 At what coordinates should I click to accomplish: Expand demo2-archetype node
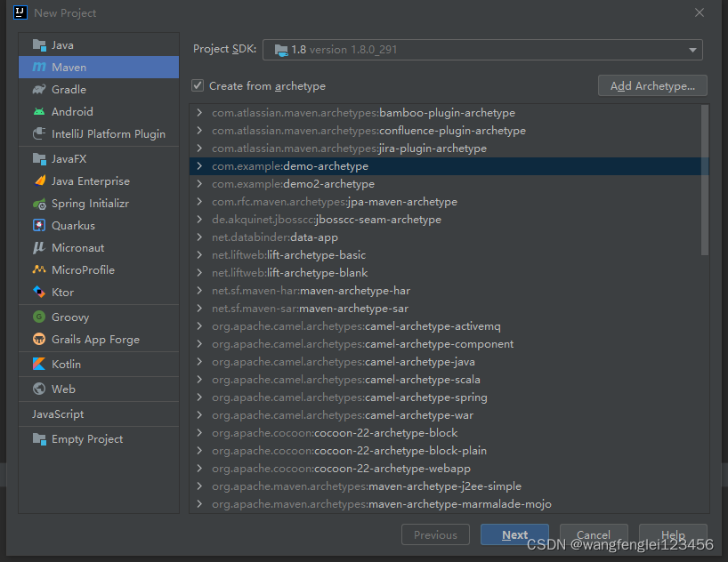coord(199,184)
